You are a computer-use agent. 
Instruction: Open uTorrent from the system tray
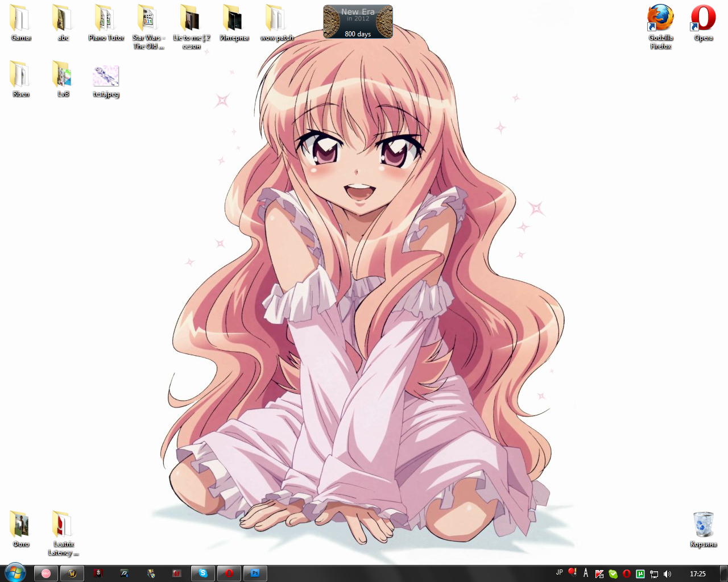click(640, 574)
